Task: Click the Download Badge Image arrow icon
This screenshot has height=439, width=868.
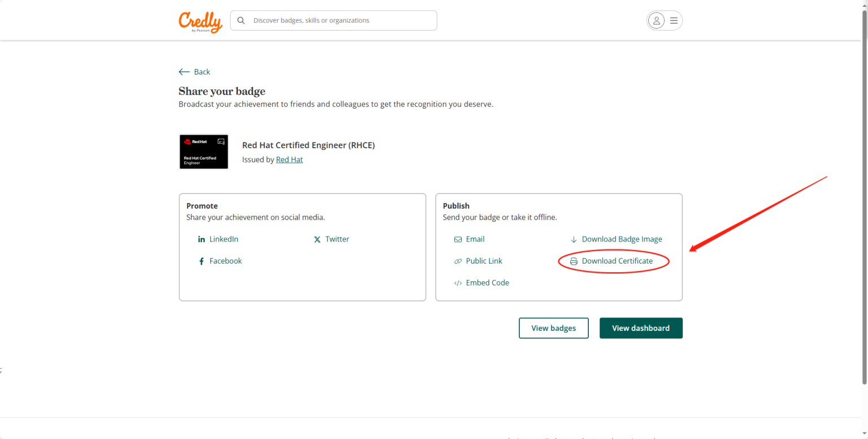Action: click(x=574, y=239)
